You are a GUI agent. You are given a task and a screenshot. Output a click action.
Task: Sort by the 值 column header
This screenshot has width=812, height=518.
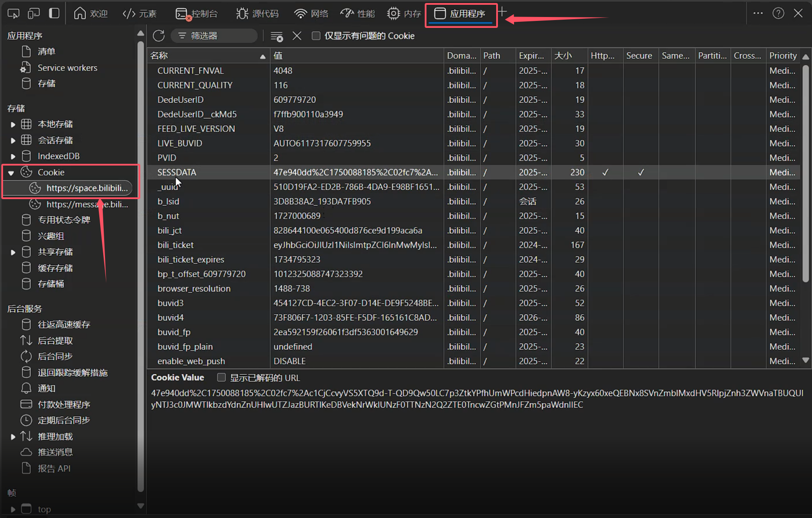357,55
